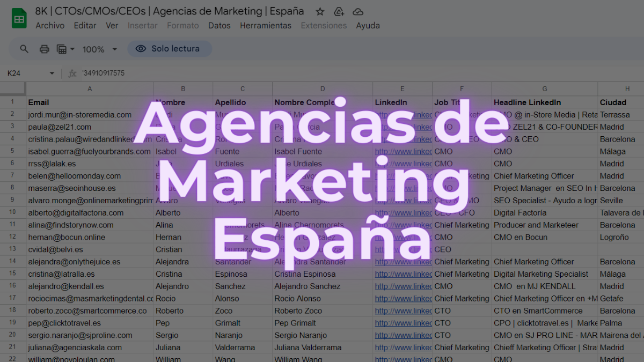Select headline cell CTO en SmartCommerce
This screenshot has height=362, width=644.
[x=545, y=311]
